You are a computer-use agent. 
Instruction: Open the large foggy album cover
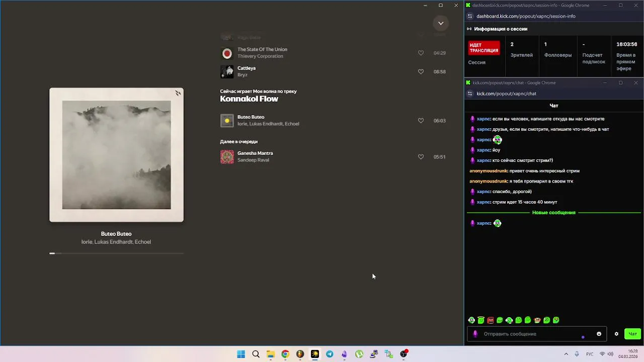116,155
